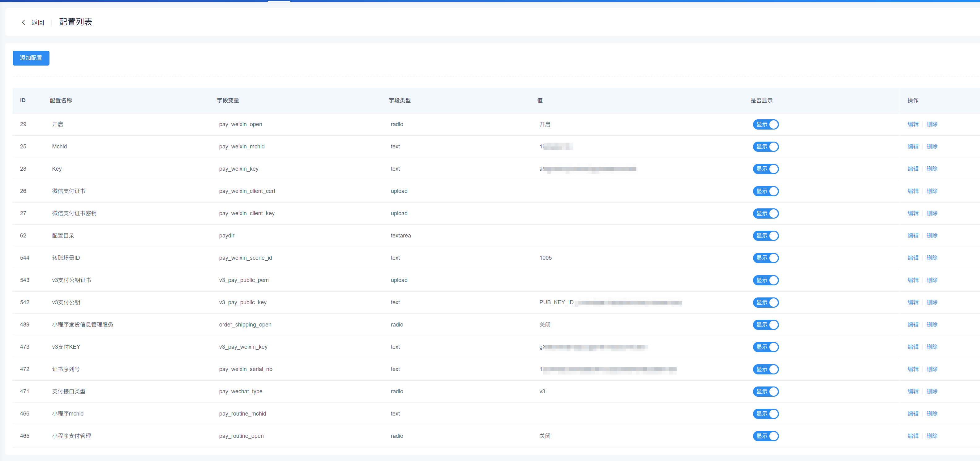This screenshot has width=980, height=461.
Task: Toggle display switch for pay_weixin_open
Action: (765, 124)
